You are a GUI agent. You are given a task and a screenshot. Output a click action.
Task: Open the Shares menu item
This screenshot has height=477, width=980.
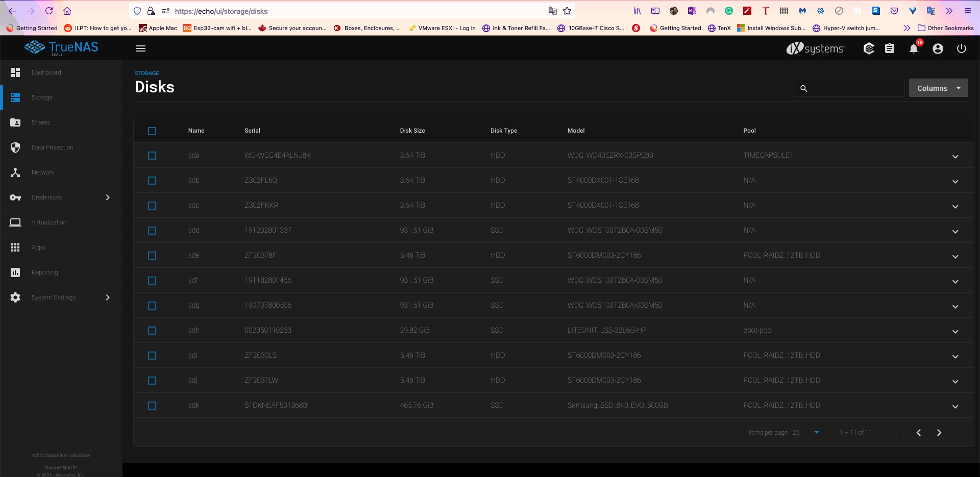point(61,122)
